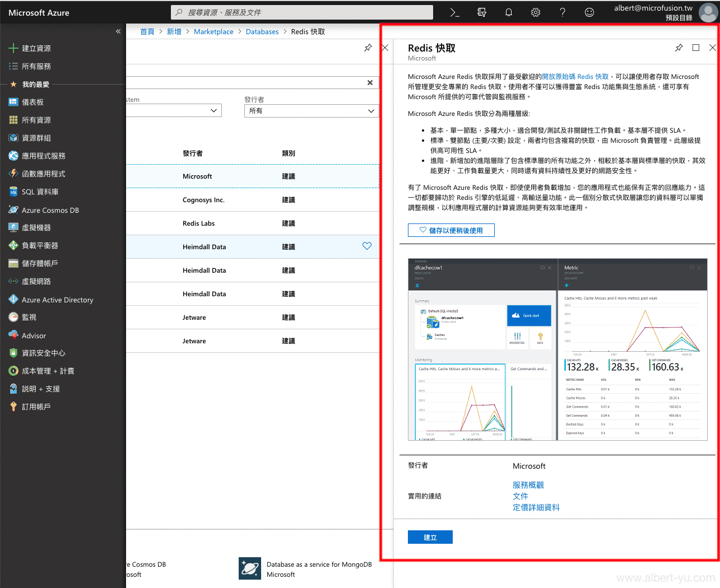
Task: Open Database as a service for MongoDB
Action: 305,569
